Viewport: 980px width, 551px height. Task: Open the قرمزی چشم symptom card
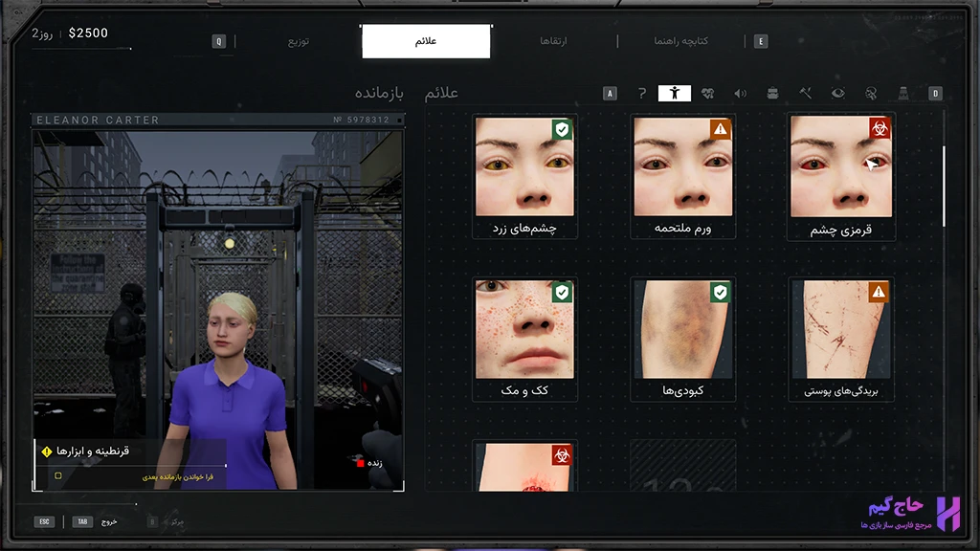pos(840,177)
